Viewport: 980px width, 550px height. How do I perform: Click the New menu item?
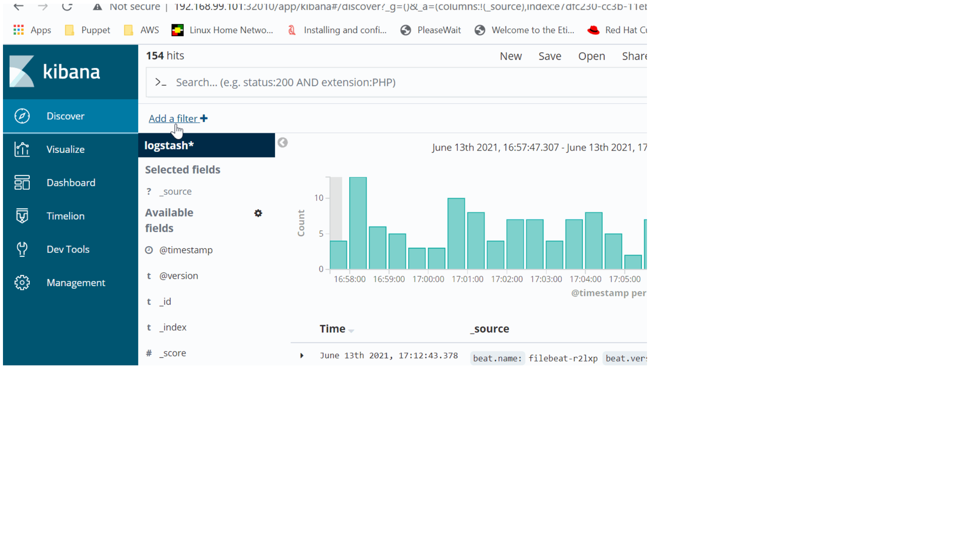coord(510,56)
